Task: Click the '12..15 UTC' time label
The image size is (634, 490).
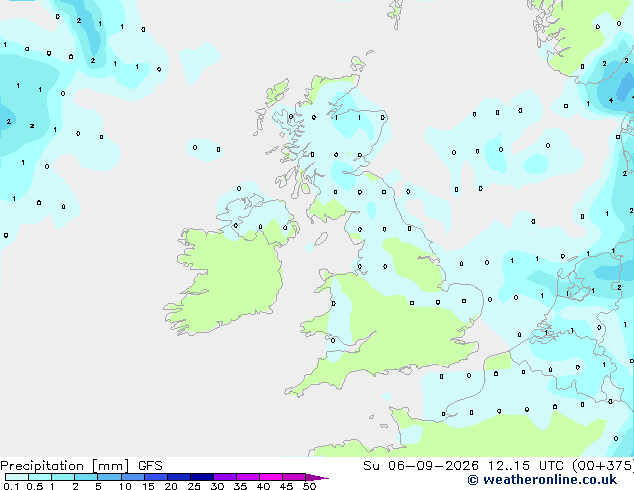Action: tap(525, 465)
